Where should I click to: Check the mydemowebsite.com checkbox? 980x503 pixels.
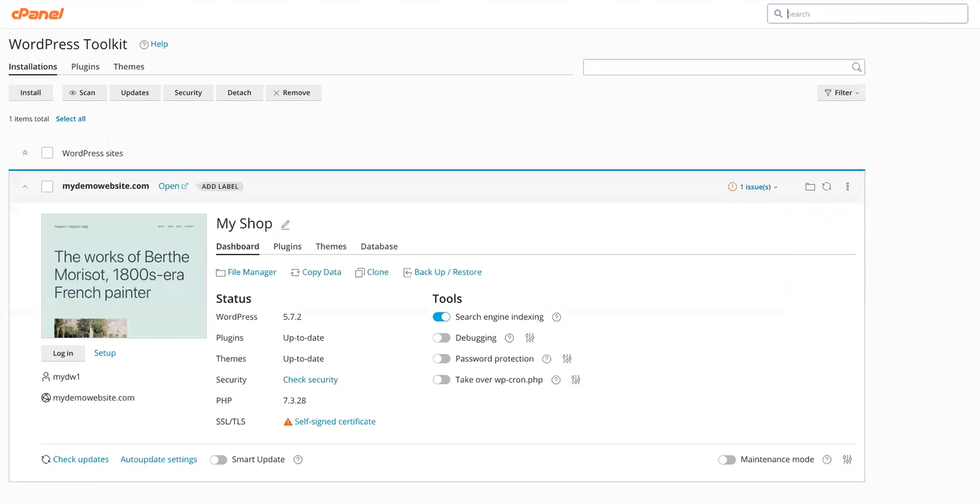(47, 186)
